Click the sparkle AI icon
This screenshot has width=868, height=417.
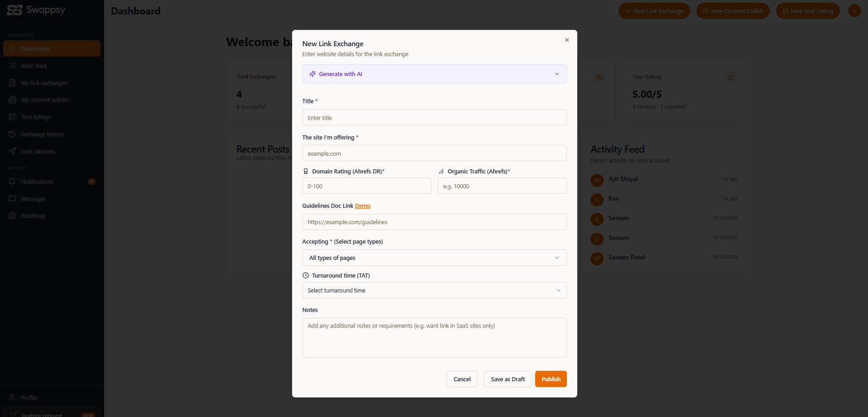(x=312, y=74)
